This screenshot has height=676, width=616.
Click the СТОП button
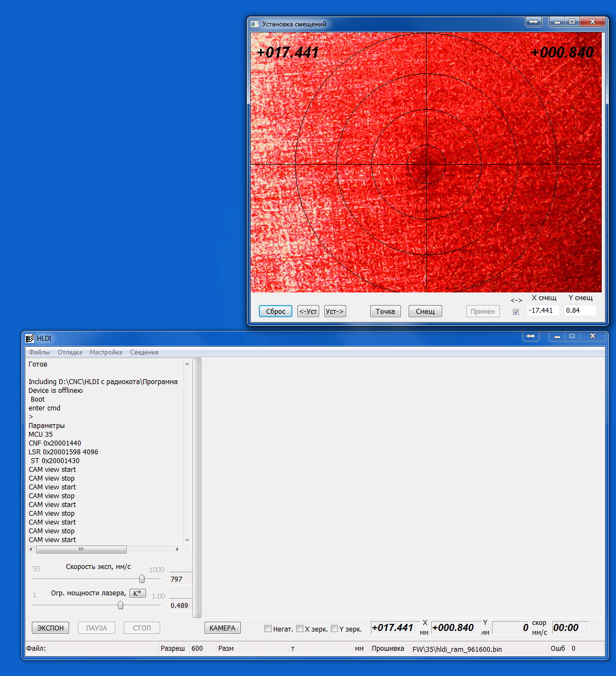click(x=142, y=628)
